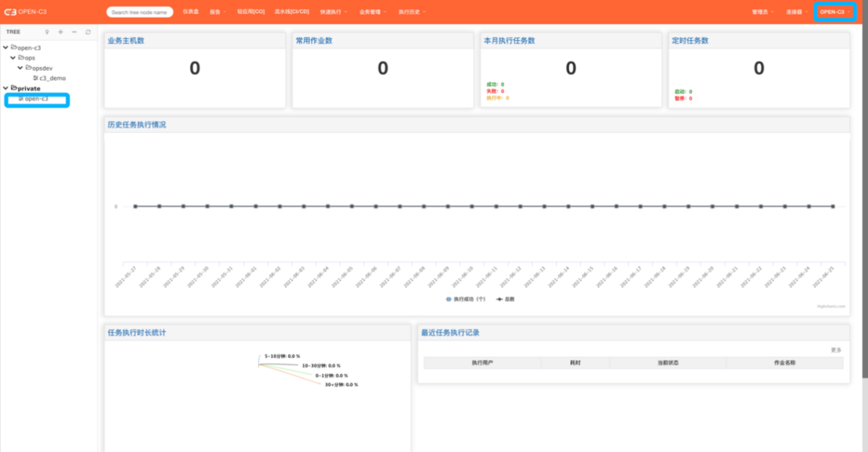Collapse the open-c3 root tree node
The image size is (868, 452).
pyautogui.click(x=6, y=48)
